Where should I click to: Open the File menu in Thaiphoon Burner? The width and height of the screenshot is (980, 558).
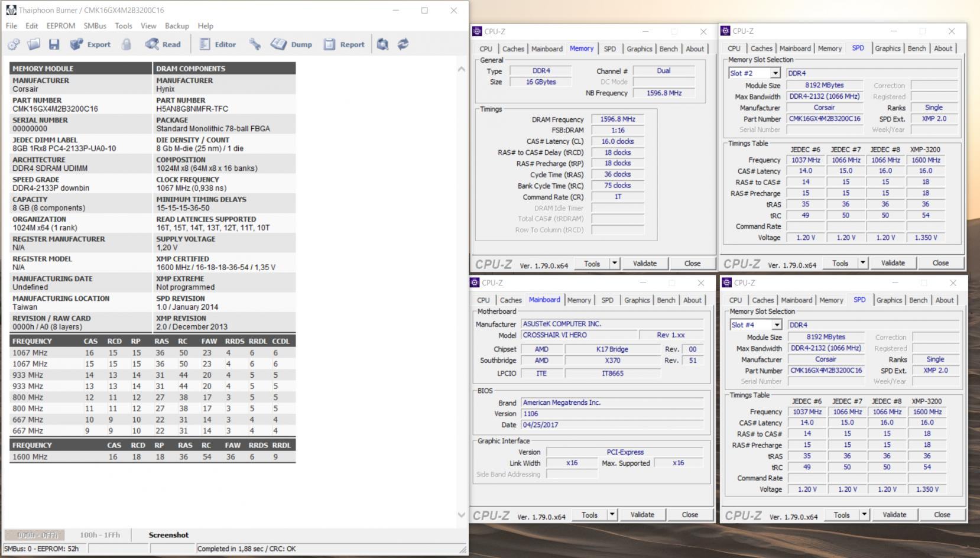click(x=11, y=26)
